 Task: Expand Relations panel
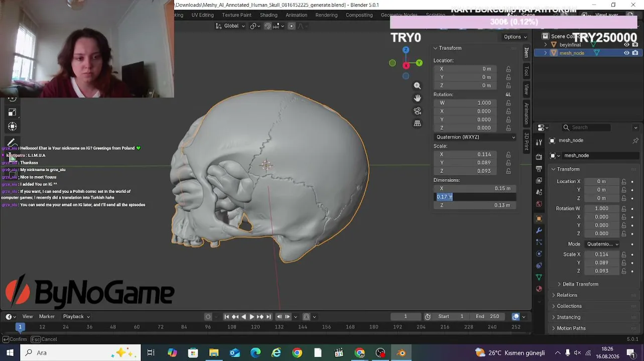(567, 295)
